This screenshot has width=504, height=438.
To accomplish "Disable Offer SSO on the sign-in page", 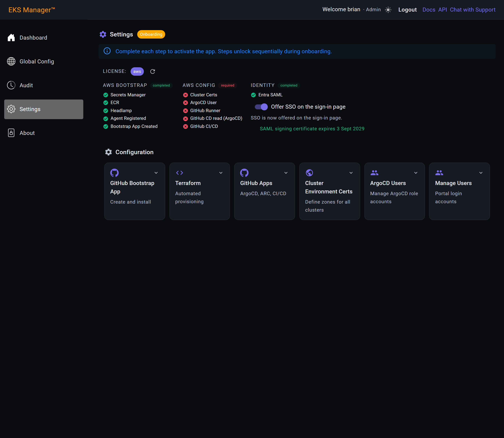I will point(261,107).
